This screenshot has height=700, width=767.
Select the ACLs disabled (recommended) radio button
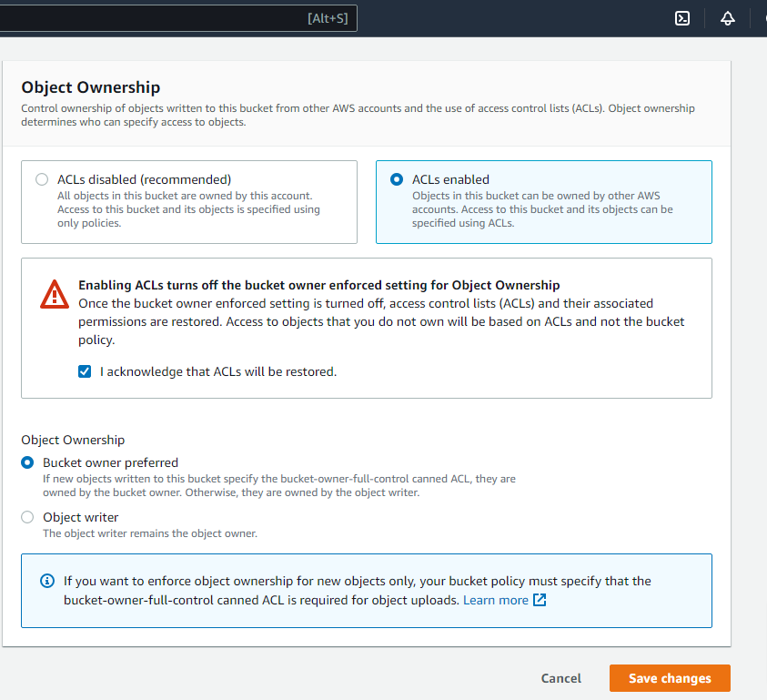click(42, 179)
